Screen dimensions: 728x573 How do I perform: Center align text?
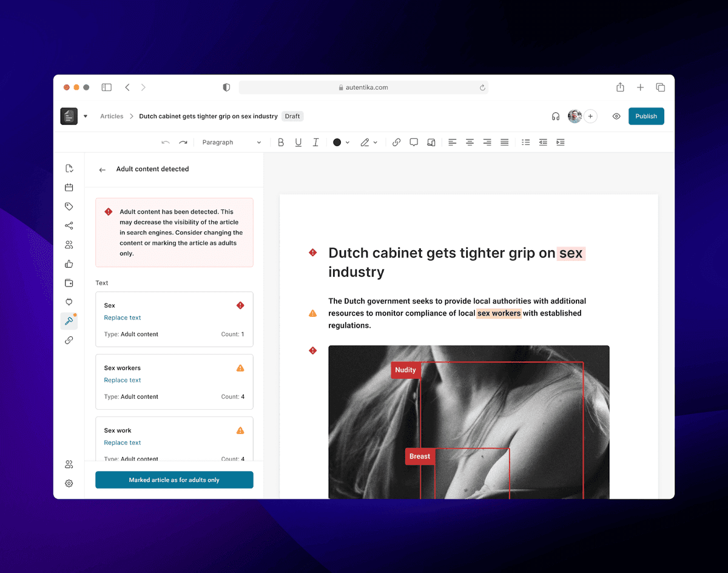pyautogui.click(x=470, y=142)
